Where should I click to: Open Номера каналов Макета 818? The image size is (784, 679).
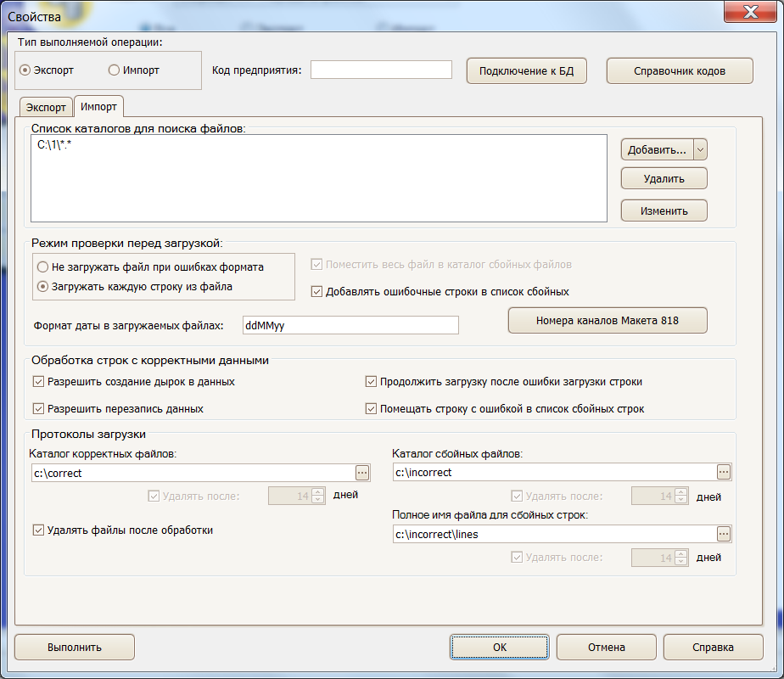point(608,320)
